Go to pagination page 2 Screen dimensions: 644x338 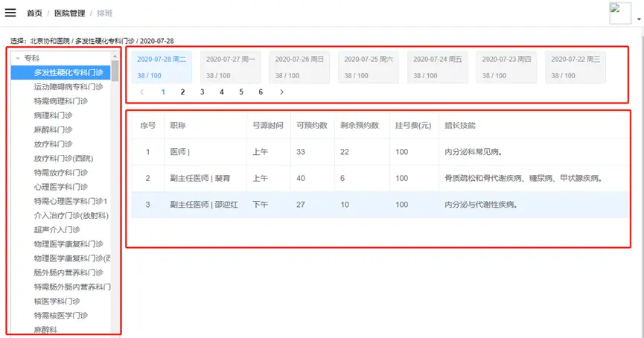182,92
